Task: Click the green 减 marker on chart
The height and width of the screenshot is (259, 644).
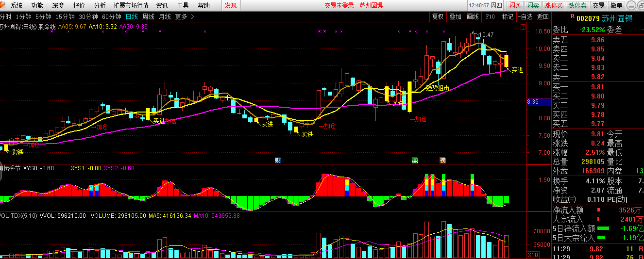Action: click(x=415, y=161)
